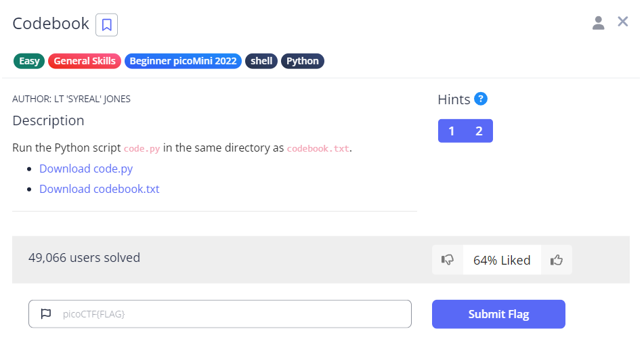Click the Hints help question icon
This screenshot has height=354, width=644.
click(481, 99)
